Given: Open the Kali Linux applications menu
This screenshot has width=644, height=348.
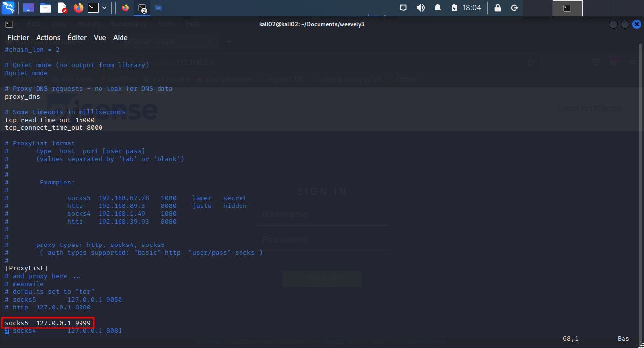Looking at the screenshot, I should [8, 8].
